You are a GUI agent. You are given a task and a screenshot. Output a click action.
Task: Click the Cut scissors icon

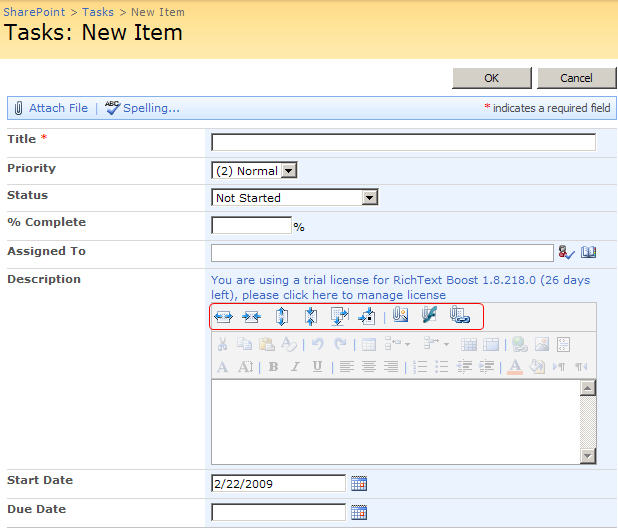tap(222, 344)
